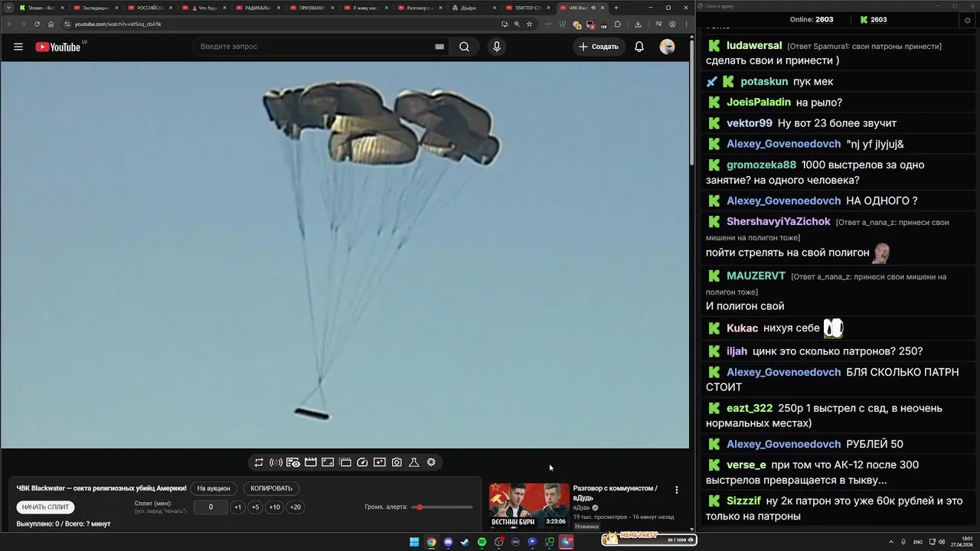This screenshot has height=551, width=980.
Task: Start voice search with the microphone icon
Action: click(497, 47)
